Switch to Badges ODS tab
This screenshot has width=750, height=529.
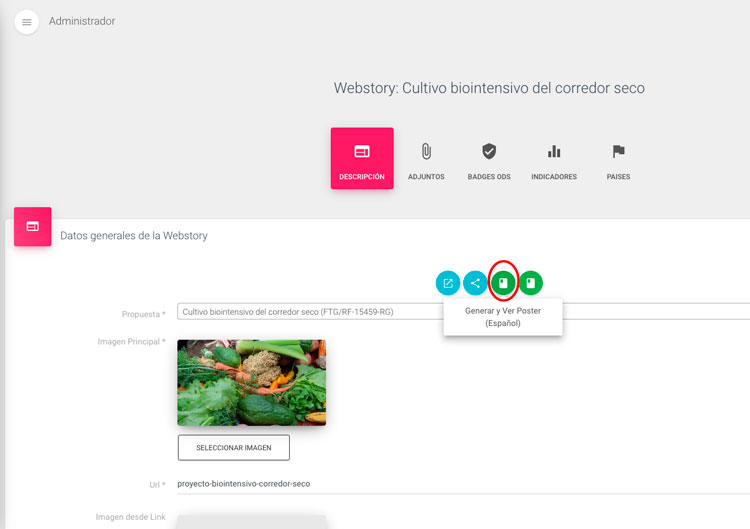489,161
